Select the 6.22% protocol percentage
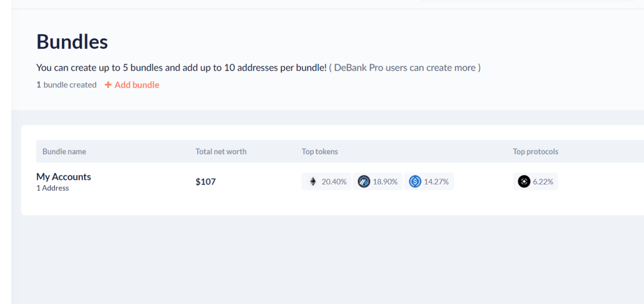This screenshot has width=644, height=304. 544,182
